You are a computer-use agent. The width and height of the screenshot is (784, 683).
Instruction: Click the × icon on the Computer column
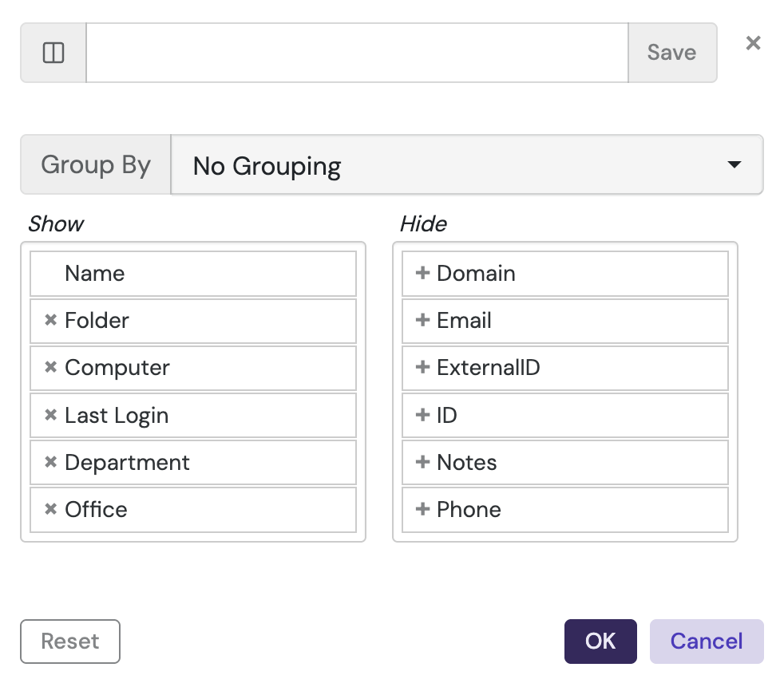pyautogui.click(x=50, y=368)
